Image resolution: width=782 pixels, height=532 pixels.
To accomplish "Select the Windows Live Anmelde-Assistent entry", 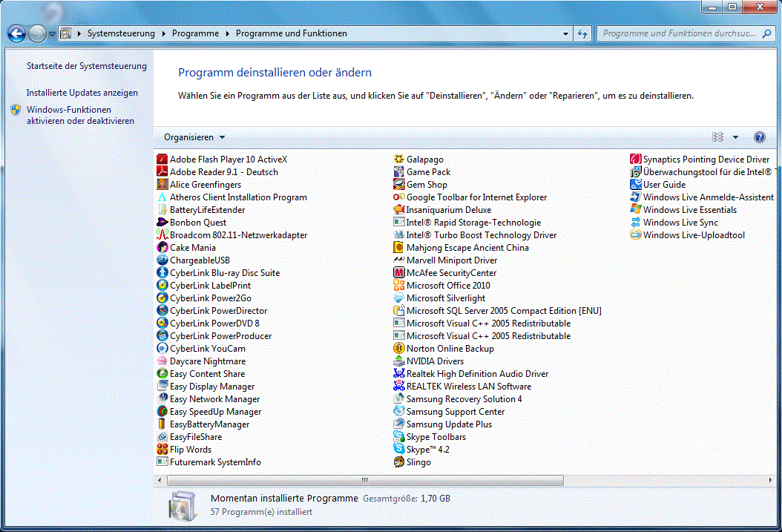I will click(x=702, y=197).
